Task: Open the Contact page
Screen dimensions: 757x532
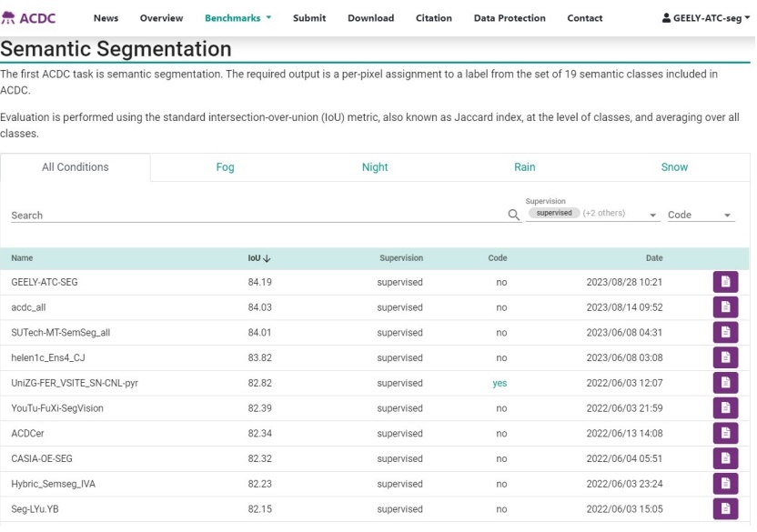Action: [585, 18]
